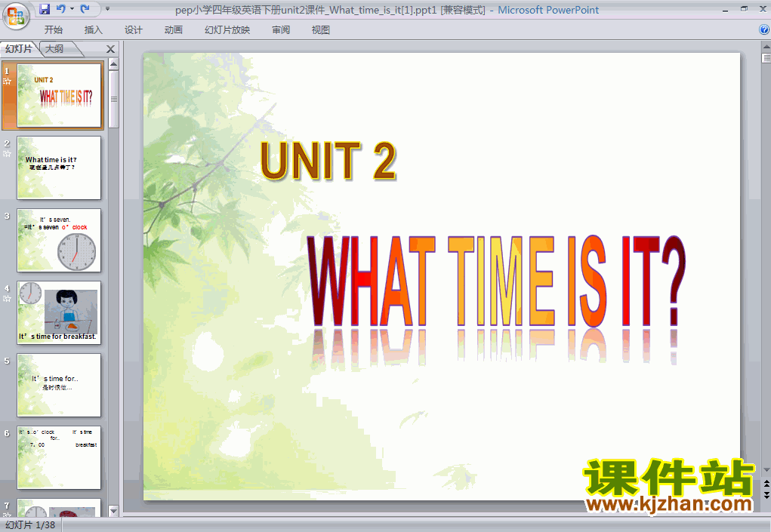Click status bar text 幻灯片 1/38
Image resolution: width=771 pixels, height=532 pixels.
coord(30,525)
